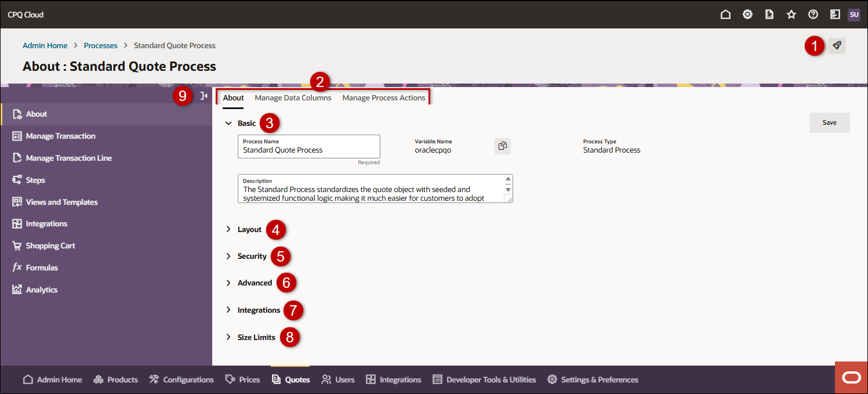Collapse the left sidebar panel
The width and height of the screenshot is (868, 394).
point(204,96)
